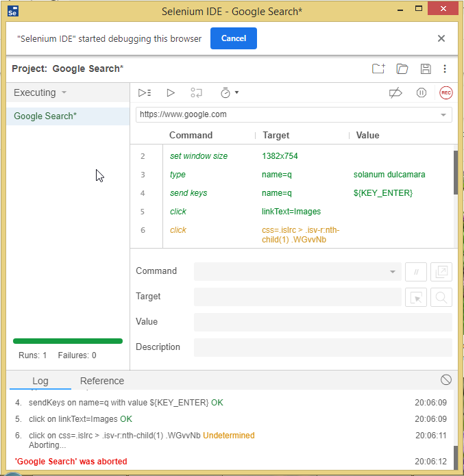Viewport: 464px width, 476px height.
Task: Click the Target input field
Action: (297, 297)
